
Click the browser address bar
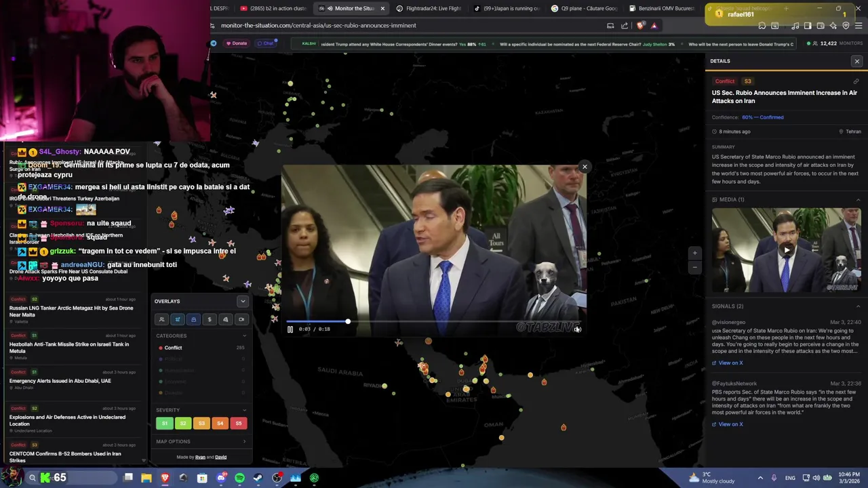point(407,26)
